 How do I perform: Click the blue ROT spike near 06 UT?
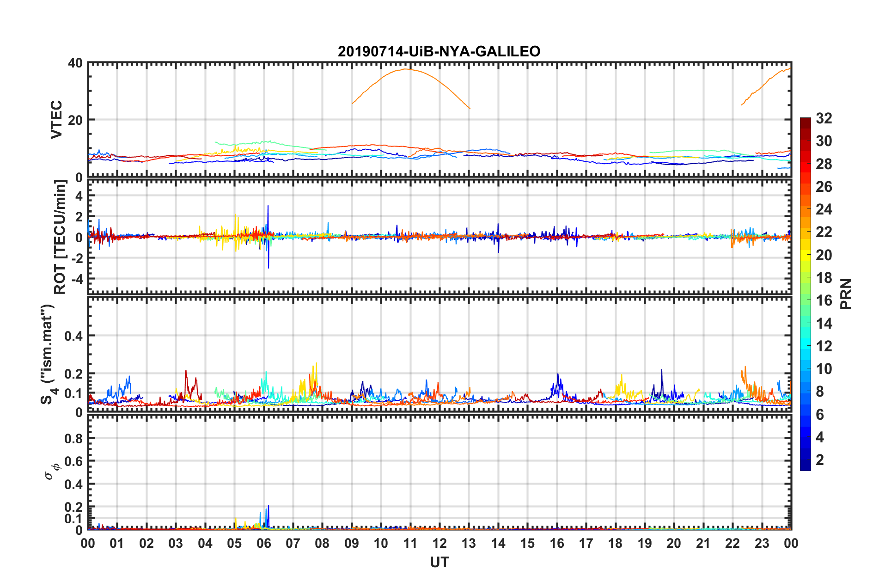coord(268,236)
